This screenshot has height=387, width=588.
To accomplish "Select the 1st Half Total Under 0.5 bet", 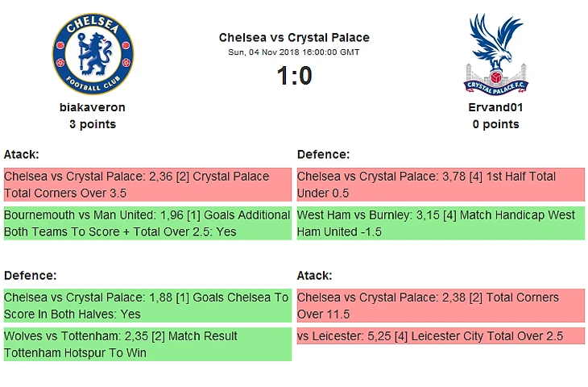I will [x=441, y=185].
